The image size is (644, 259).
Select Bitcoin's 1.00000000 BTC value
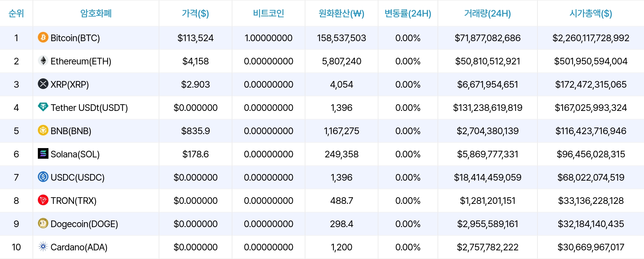[x=269, y=38]
